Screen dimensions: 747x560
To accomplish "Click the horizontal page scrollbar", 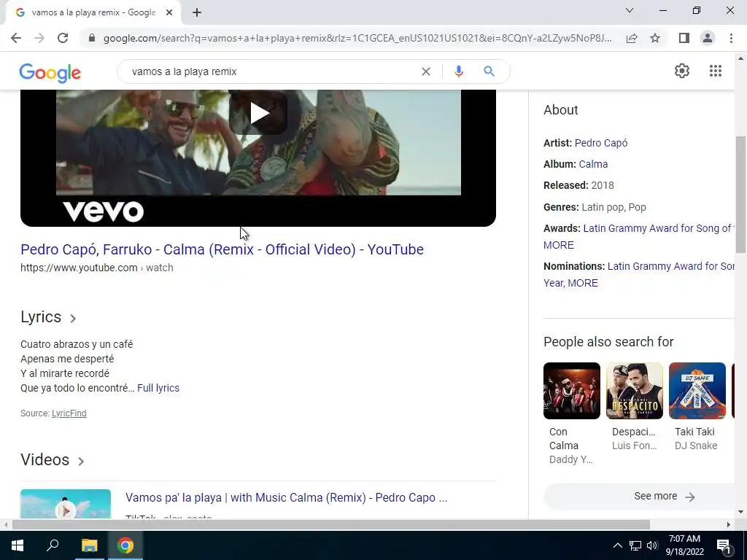I will (330, 525).
